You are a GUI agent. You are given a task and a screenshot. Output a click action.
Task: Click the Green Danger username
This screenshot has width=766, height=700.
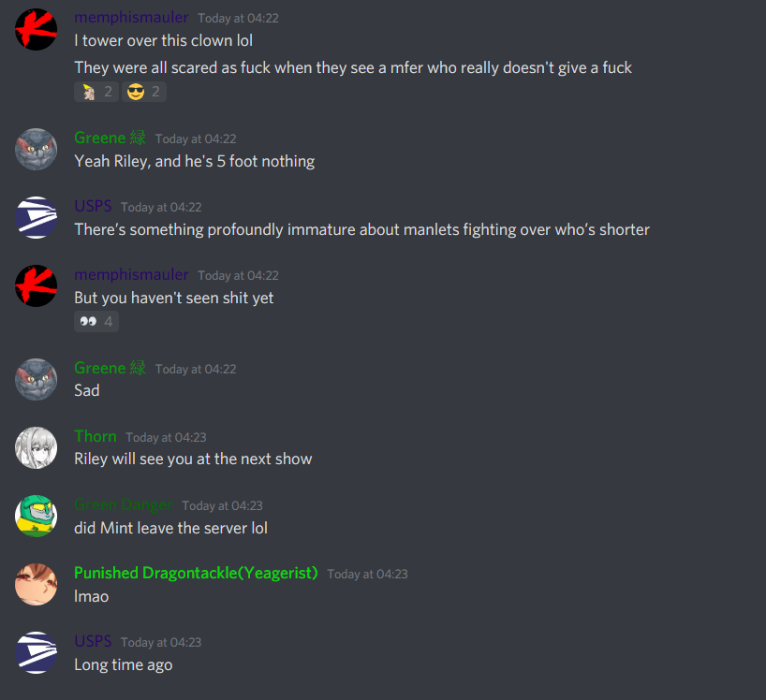point(124,504)
